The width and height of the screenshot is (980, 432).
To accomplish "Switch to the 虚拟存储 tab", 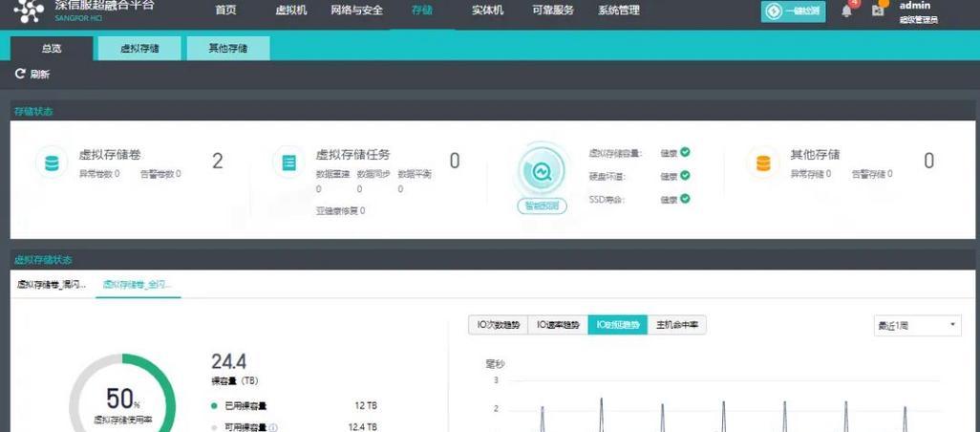I will coord(139,48).
